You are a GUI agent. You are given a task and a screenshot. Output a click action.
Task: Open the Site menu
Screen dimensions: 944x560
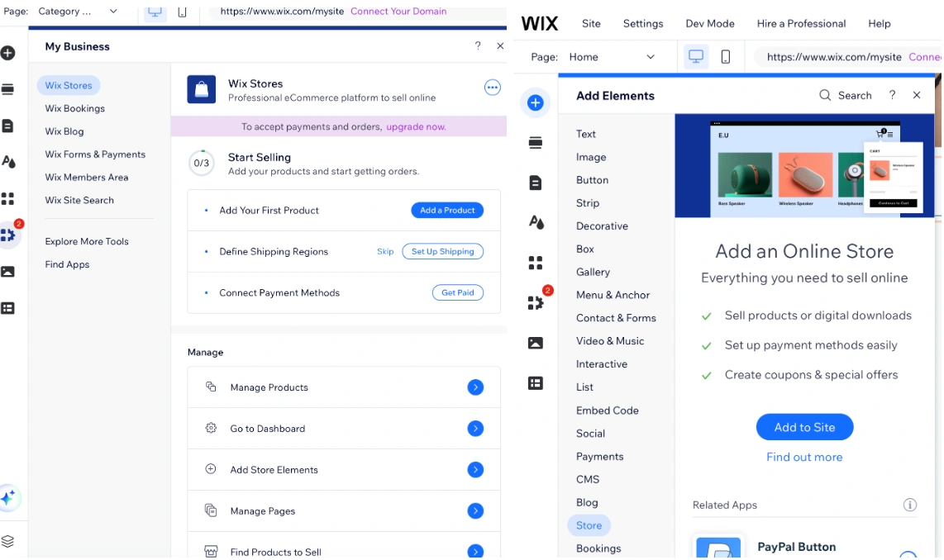591,23
